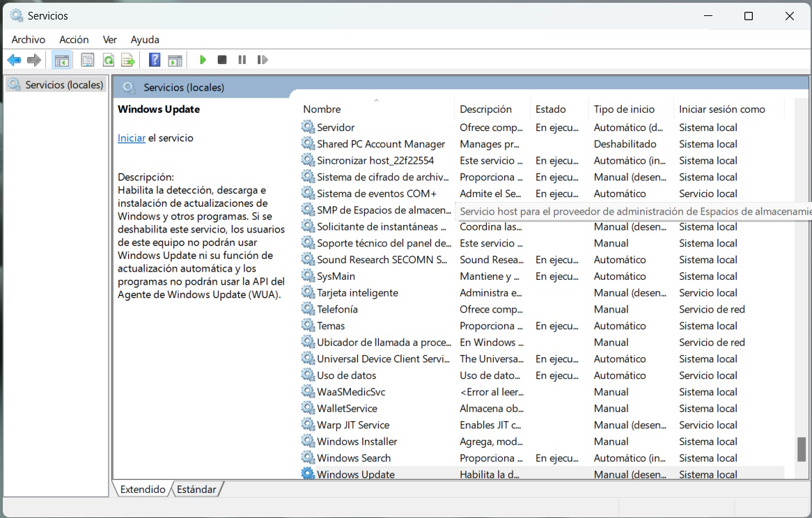Click gear icon next to Windows Search
The height and width of the screenshot is (518, 812).
pos(308,458)
